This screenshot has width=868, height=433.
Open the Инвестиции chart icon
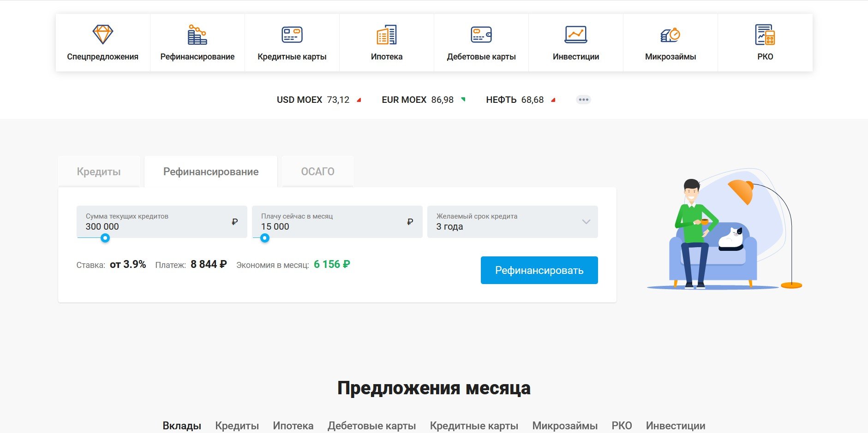[575, 35]
